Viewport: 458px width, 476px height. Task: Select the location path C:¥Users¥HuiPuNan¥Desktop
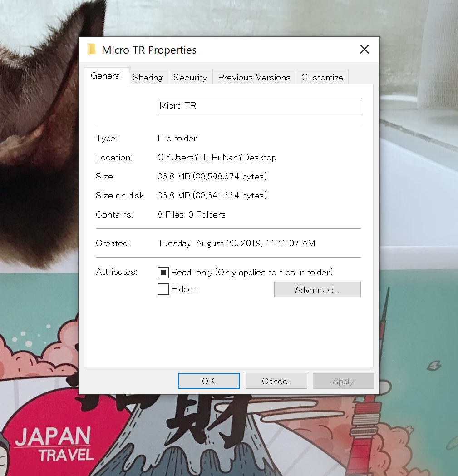click(217, 158)
